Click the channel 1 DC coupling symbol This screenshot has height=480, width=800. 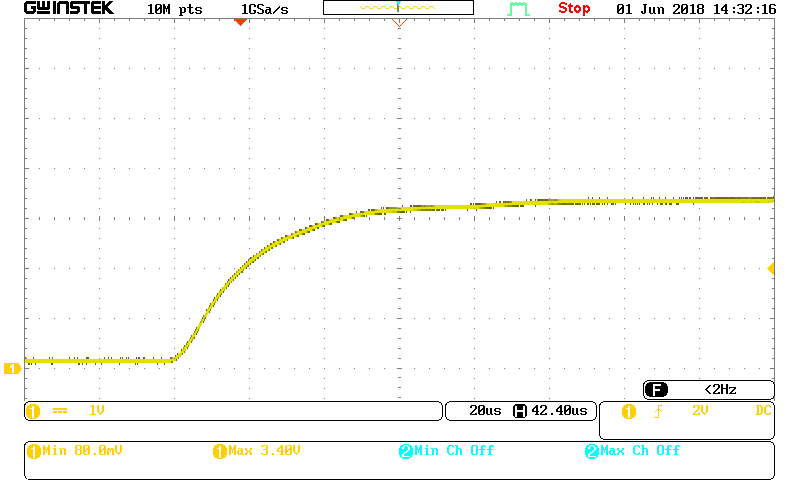click(59, 411)
